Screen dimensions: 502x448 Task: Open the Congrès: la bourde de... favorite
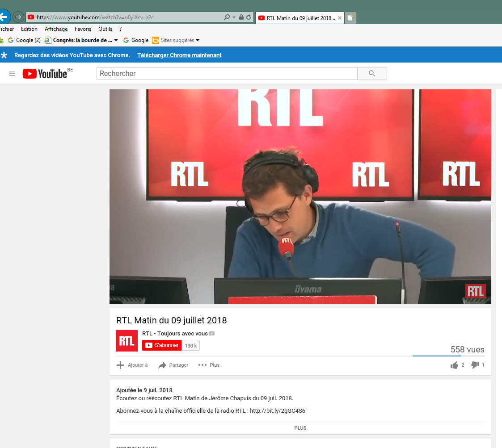click(x=79, y=40)
